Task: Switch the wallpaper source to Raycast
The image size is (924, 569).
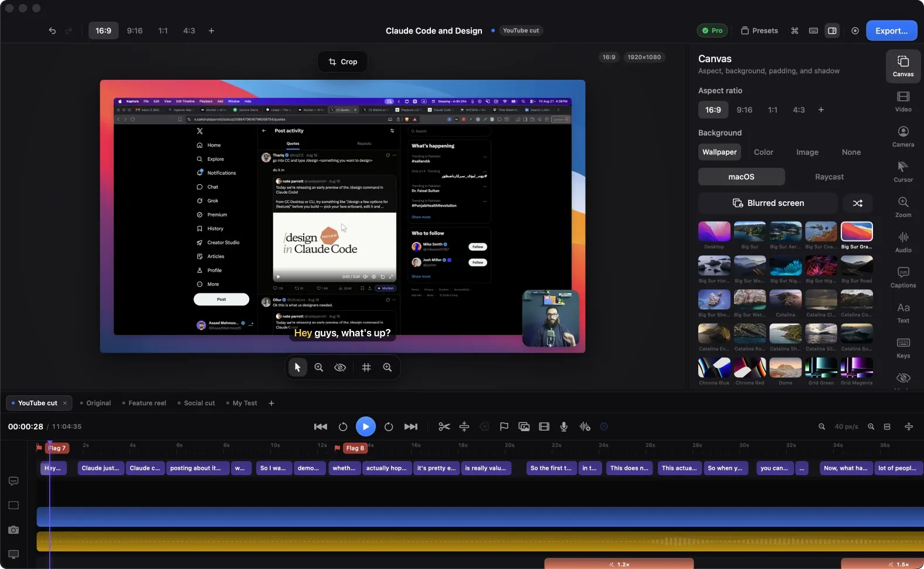Action: pyautogui.click(x=829, y=177)
